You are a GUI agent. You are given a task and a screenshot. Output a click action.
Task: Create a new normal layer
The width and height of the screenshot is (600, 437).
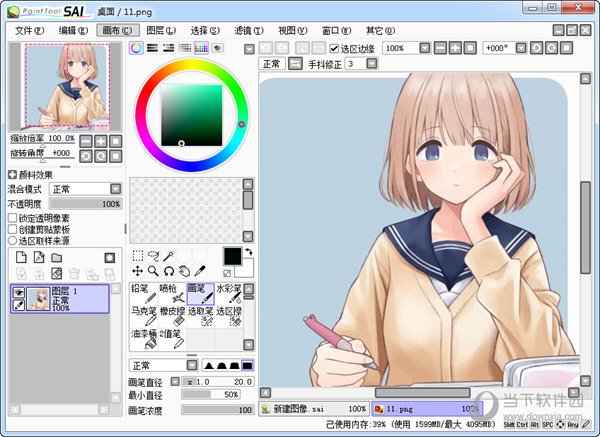pos(21,258)
